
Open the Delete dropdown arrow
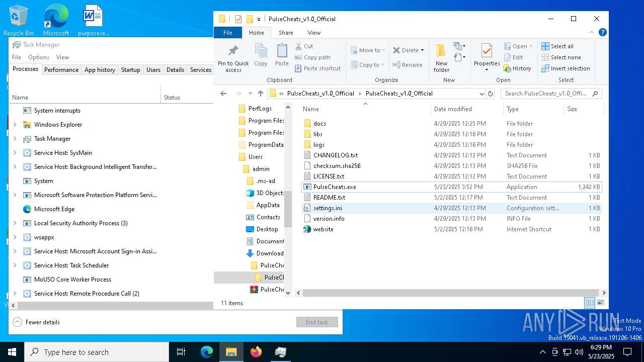pyautogui.click(x=422, y=50)
